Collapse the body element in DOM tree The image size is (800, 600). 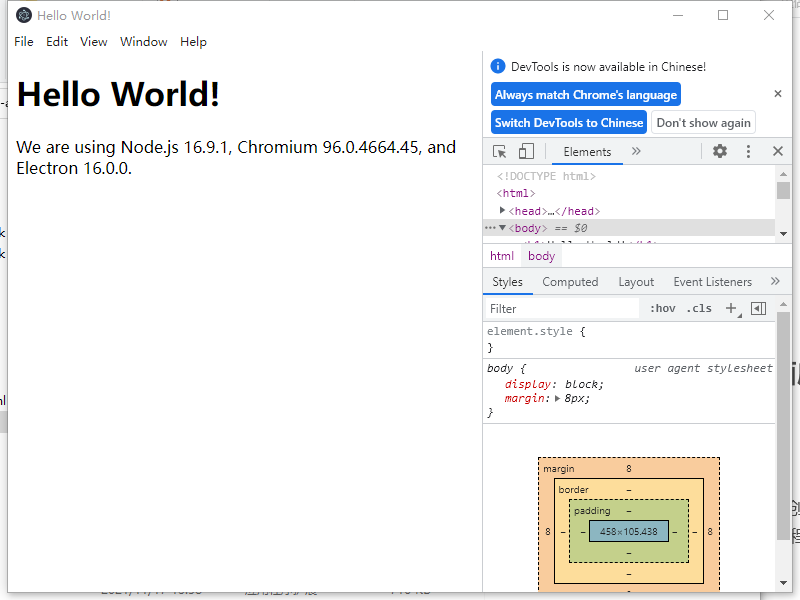click(x=502, y=228)
